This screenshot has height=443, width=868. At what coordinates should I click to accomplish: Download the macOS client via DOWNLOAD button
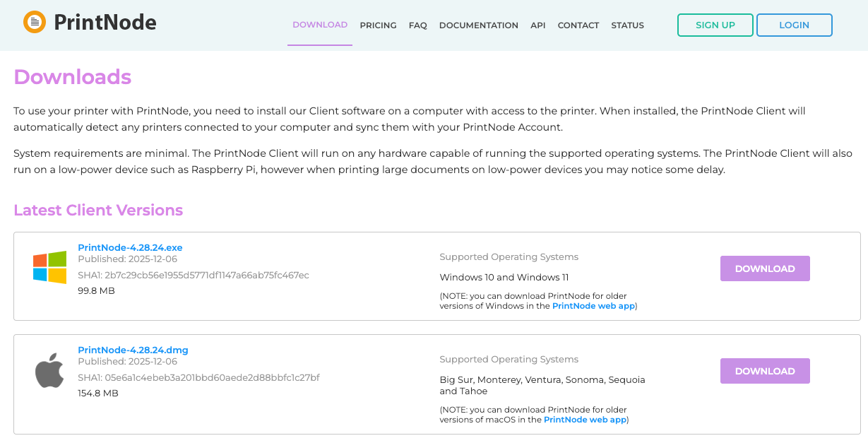tap(765, 371)
